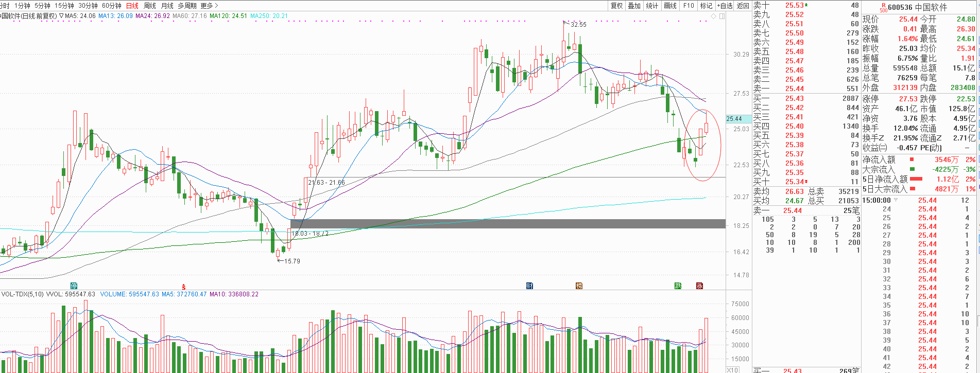Click the 涨 event marker icon

pyautogui.click(x=699, y=286)
